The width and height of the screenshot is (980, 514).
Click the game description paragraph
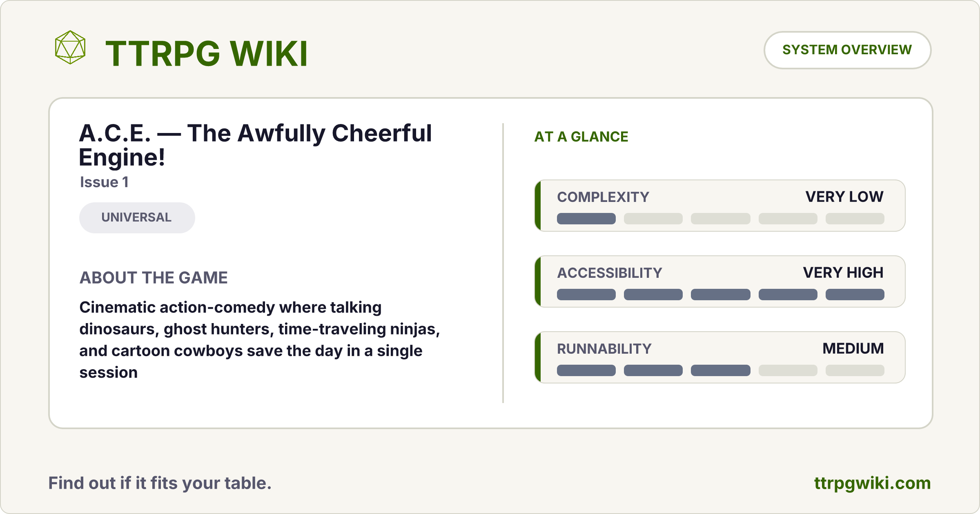260,340
